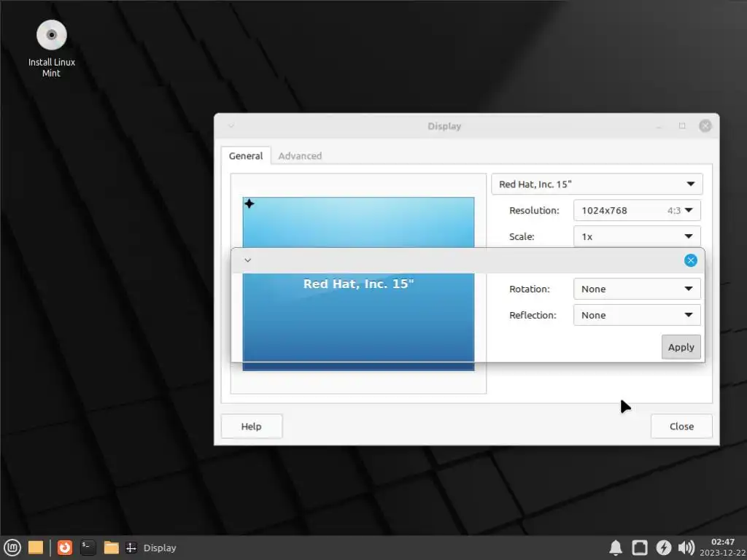Select the Display window button in the taskbar

151,548
